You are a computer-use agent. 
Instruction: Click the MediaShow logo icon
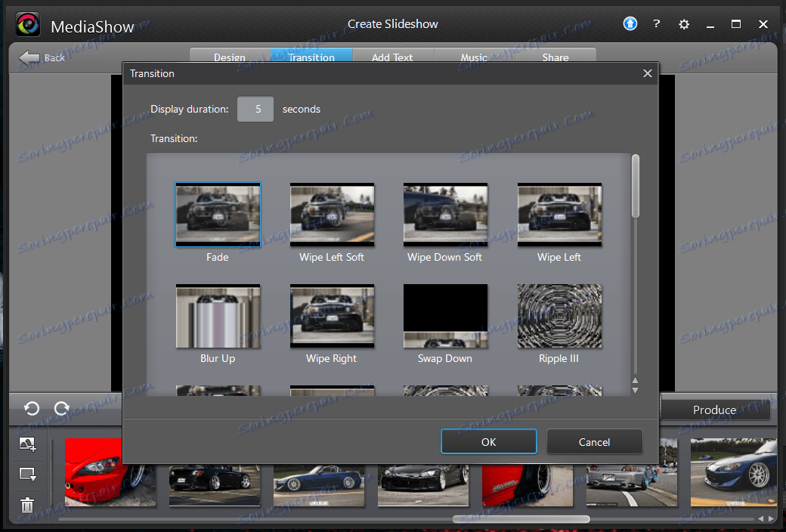(x=28, y=26)
